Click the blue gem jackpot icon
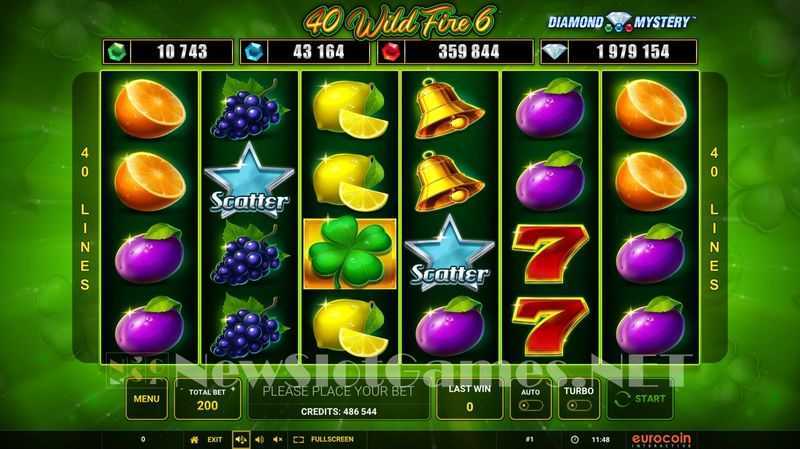Image resolution: width=800 pixels, height=449 pixels. [x=254, y=52]
